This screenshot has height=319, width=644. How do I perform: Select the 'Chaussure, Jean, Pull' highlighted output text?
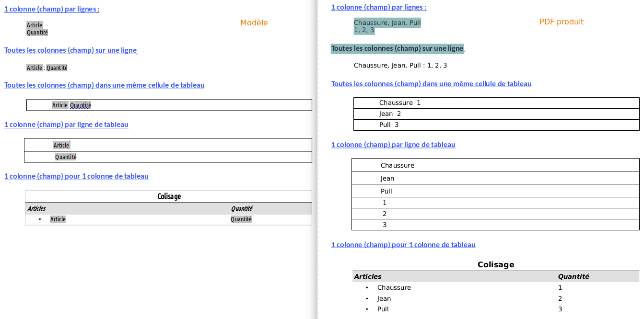point(386,22)
